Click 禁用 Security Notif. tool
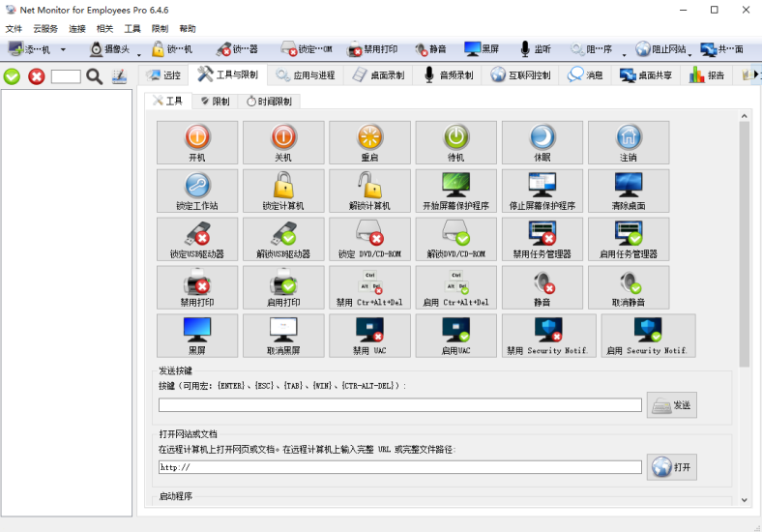The width and height of the screenshot is (762, 532). [548, 336]
